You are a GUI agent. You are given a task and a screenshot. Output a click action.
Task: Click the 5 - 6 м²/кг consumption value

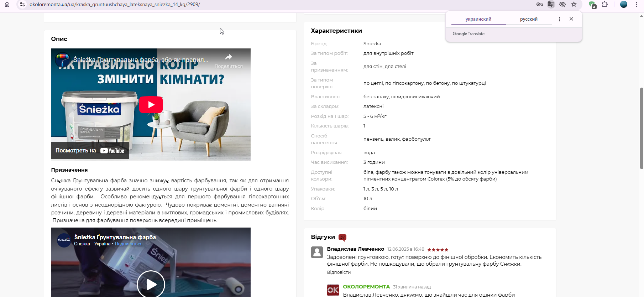(375, 116)
